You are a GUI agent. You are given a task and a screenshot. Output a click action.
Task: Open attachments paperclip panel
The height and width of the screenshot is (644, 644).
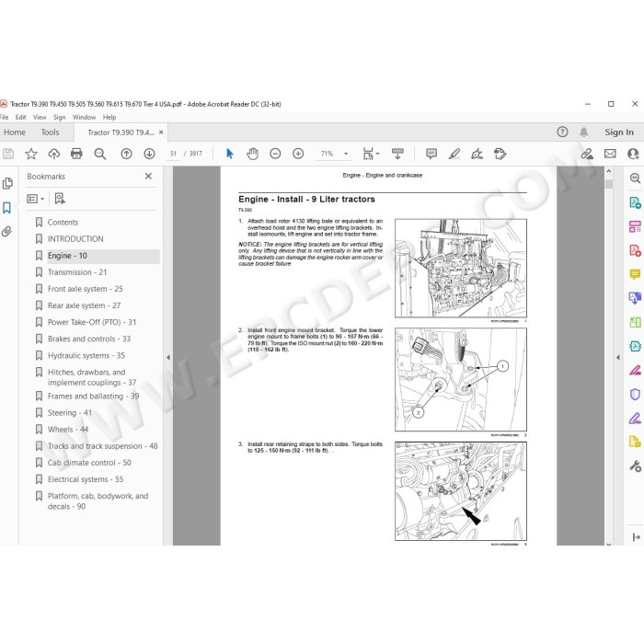[7, 232]
